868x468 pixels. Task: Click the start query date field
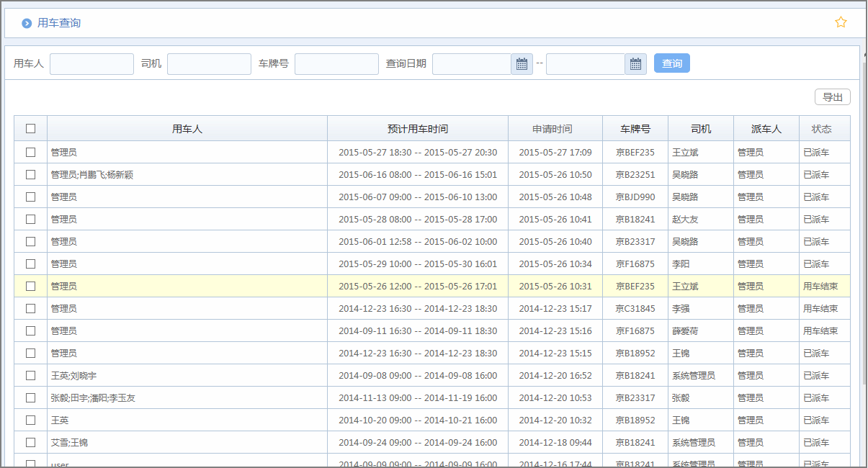click(x=472, y=64)
